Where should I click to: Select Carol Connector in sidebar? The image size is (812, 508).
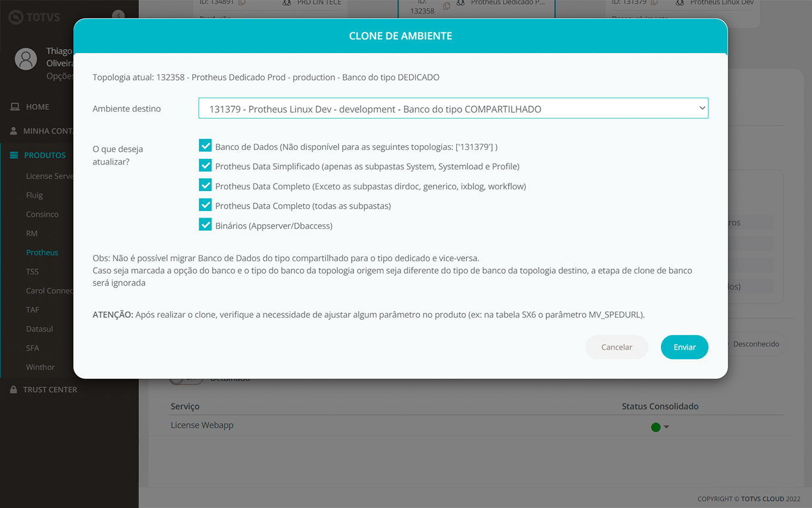(x=50, y=290)
